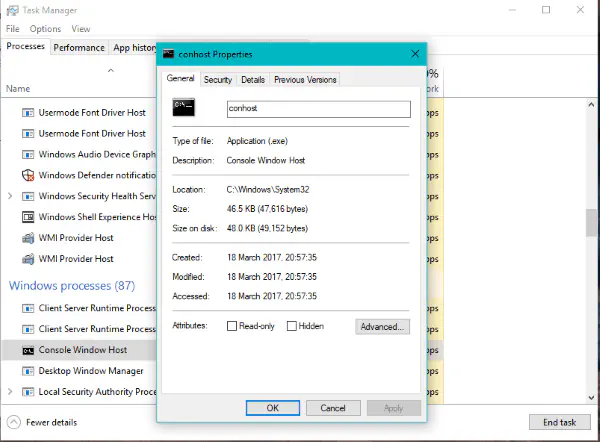Click the large conhost console icon in Properties
The image size is (600, 442).
[x=184, y=107]
